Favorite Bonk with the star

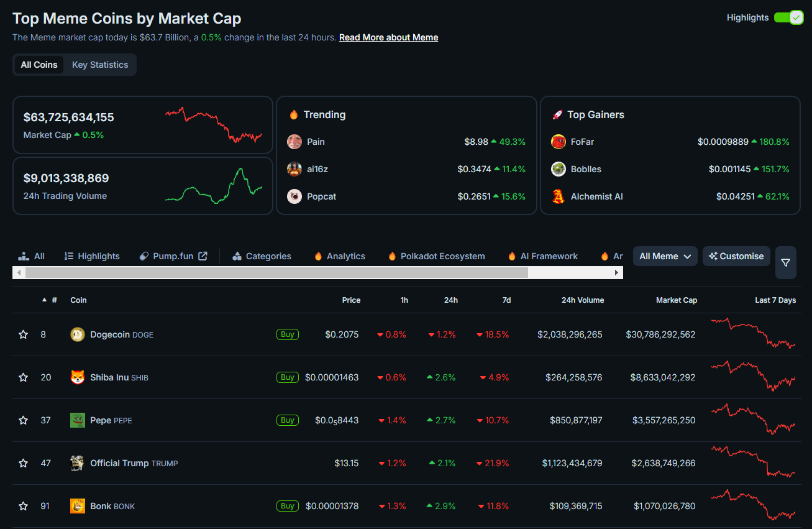click(x=24, y=506)
